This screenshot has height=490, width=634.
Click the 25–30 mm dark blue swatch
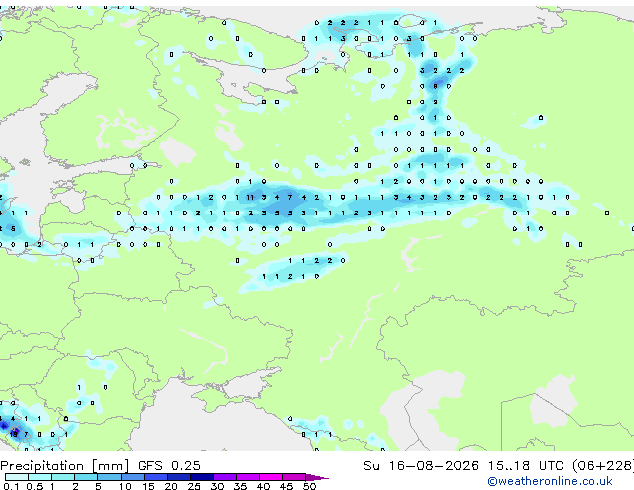click(201, 477)
